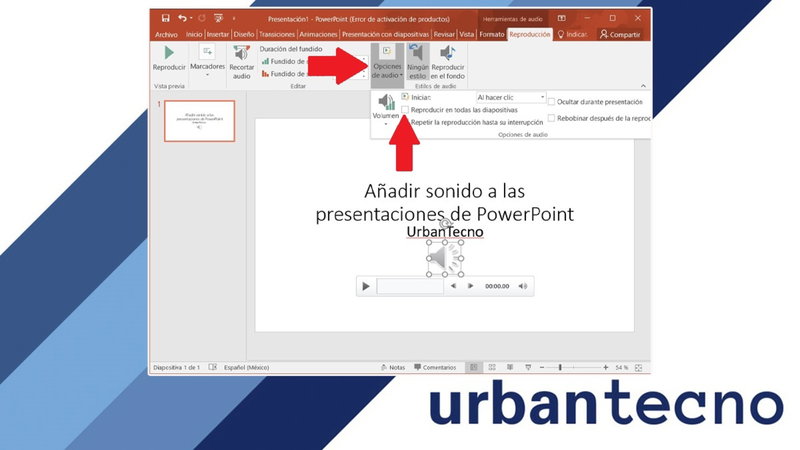This screenshot has width=800, height=450.
Task: Click the zoom slider handle
Action: [x=560, y=367]
